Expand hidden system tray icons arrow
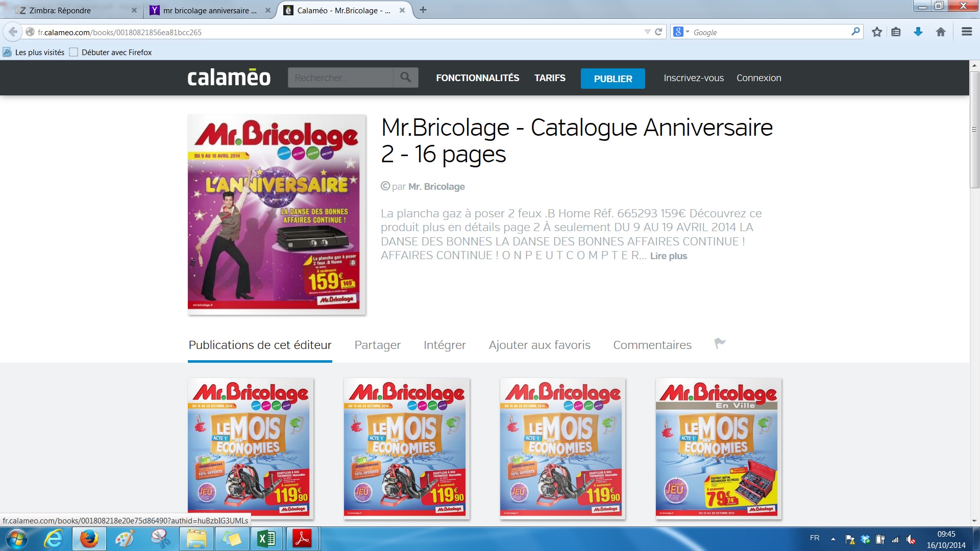This screenshot has width=980, height=551. pyautogui.click(x=833, y=539)
